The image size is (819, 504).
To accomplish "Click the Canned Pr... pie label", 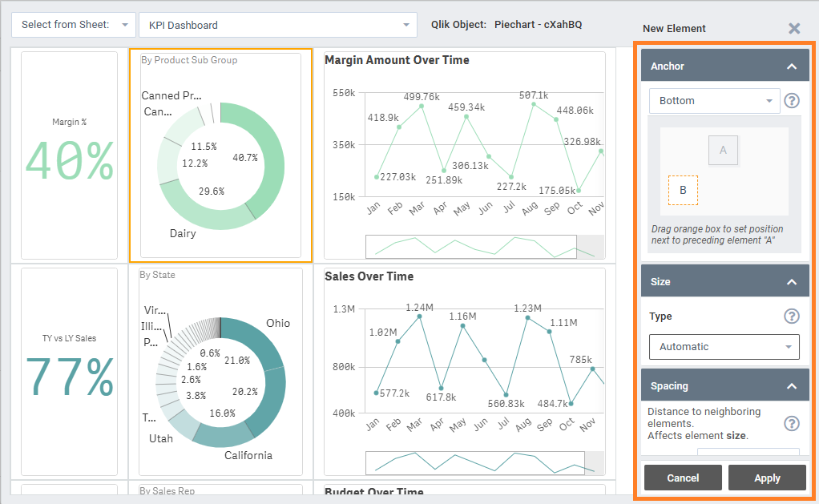I will pos(171,95).
